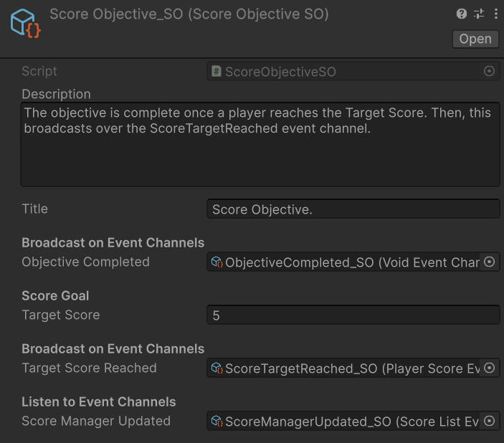Click the Score Manager Updated label
Image resolution: width=504 pixels, height=443 pixels.
(x=96, y=421)
